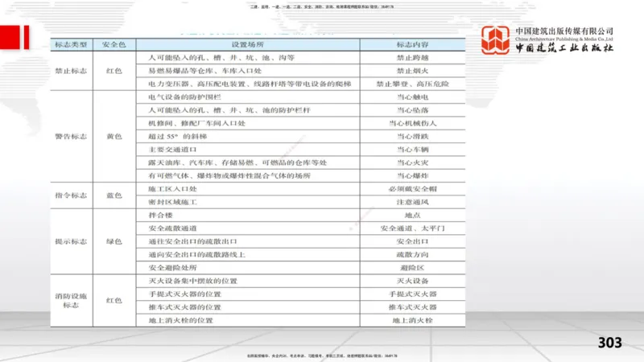Click the 当心火灾 cell
The height and width of the screenshot is (362, 644).
pyautogui.click(x=412, y=162)
